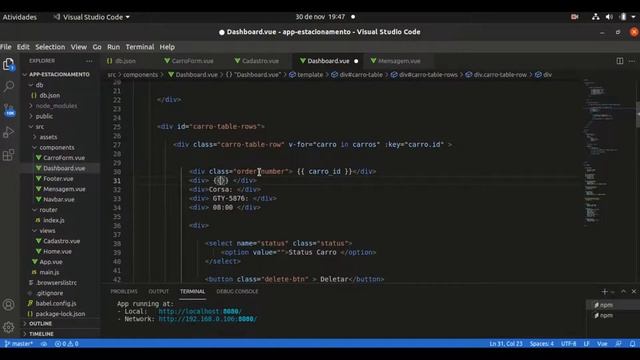The image size is (640, 360).
Task: Collapse the components folder
Action: coord(57,147)
